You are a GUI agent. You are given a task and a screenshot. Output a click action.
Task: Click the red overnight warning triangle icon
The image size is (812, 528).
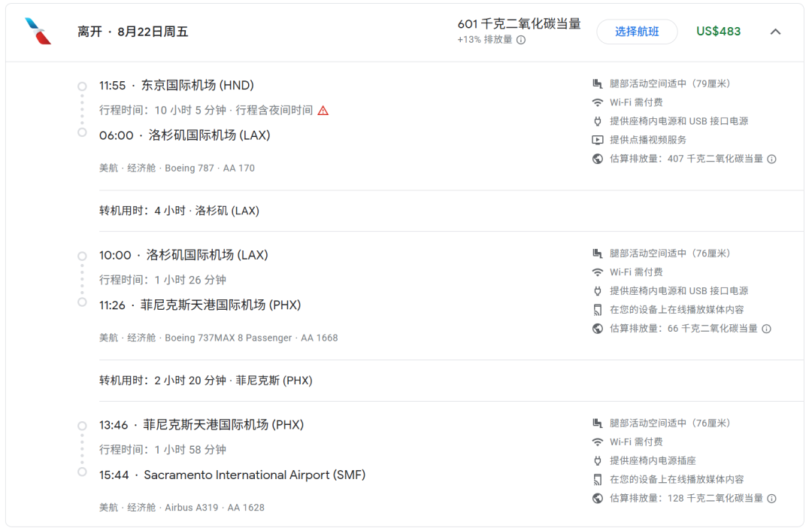point(323,111)
